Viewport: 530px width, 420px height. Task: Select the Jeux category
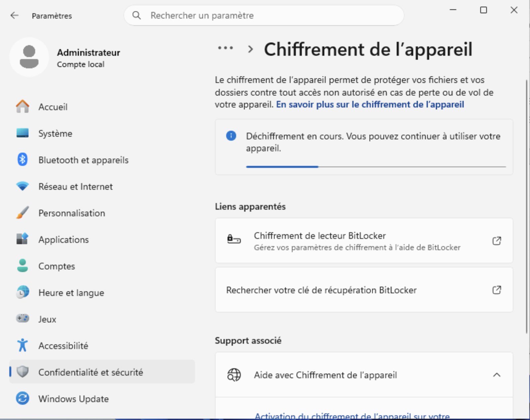coord(102,319)
